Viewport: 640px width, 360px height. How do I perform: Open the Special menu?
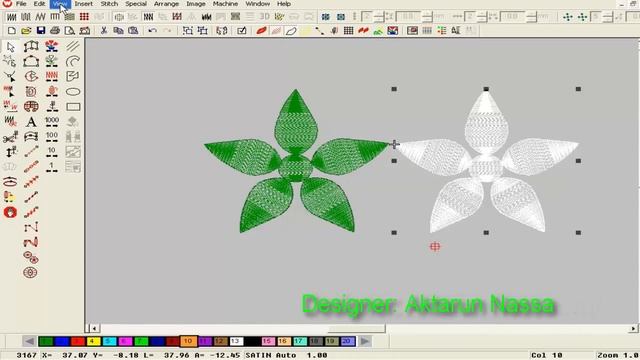(x=136, y=4)
